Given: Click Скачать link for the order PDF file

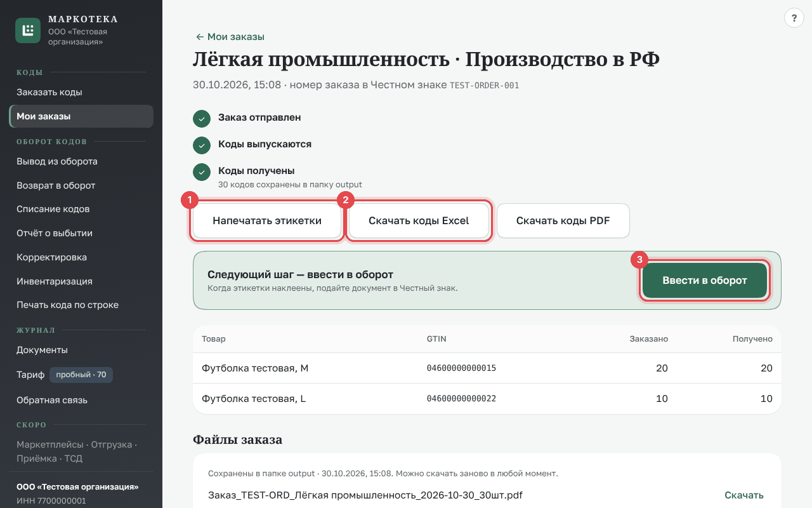Looking at the screenshot, I should click(x=744, y=495).
